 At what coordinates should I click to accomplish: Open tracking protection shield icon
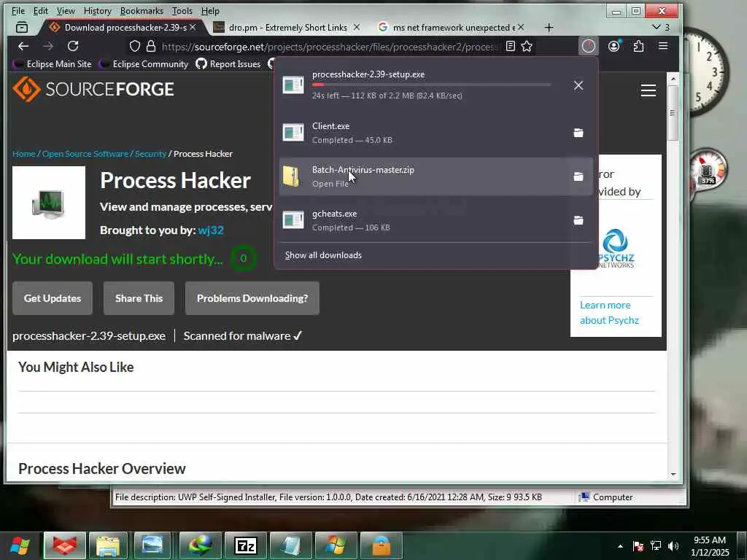(135, 46)
